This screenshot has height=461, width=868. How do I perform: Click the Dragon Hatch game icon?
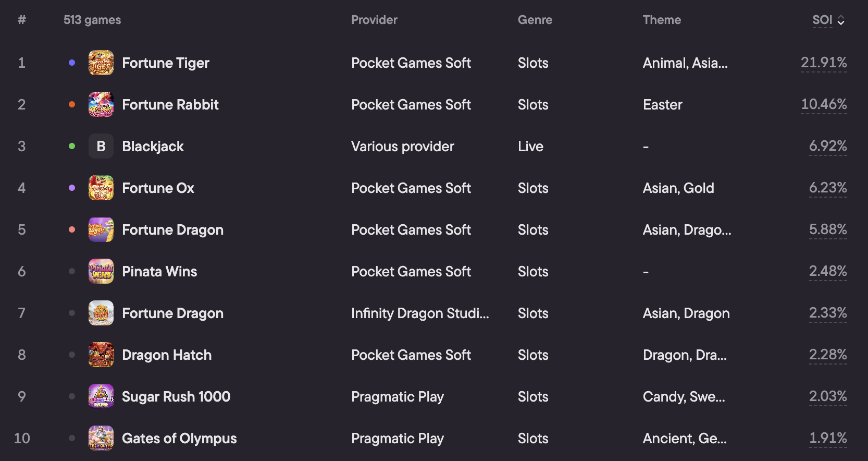click(101, 355)
